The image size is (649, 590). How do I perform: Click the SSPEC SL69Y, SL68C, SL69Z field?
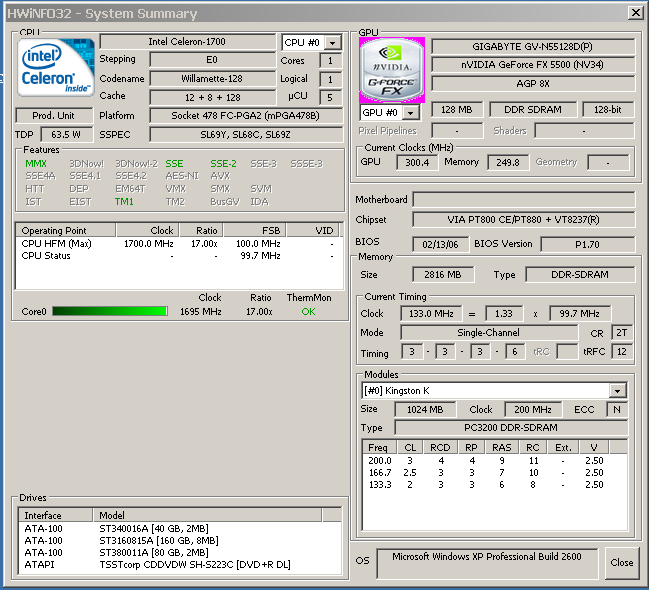click(x=246, y=135)
